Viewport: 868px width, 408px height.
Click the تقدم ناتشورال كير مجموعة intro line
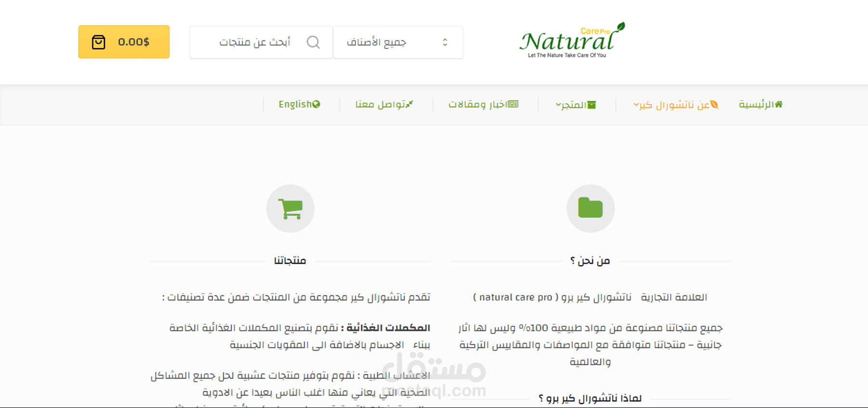click(296, 297)
